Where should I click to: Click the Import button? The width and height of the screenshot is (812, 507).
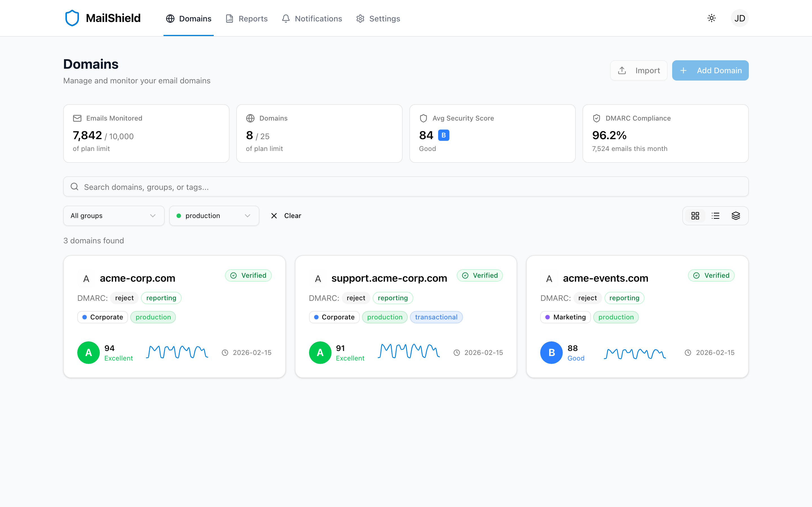pos(639,70)
